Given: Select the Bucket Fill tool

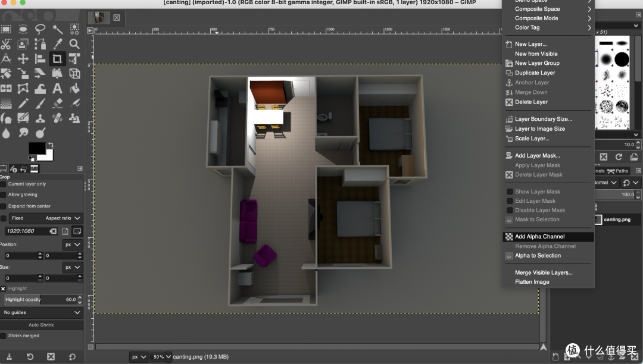Looking at the screenshot, I should (74, 89).
